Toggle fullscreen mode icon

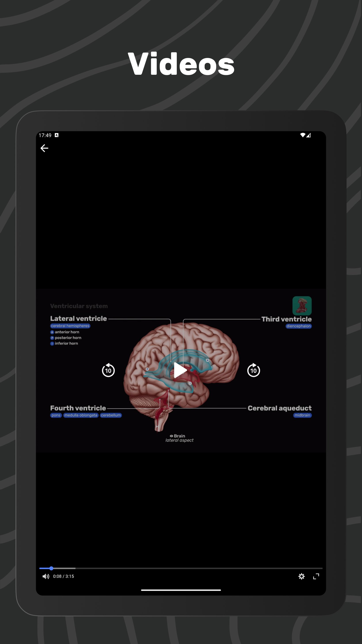[x=316, y=576]
